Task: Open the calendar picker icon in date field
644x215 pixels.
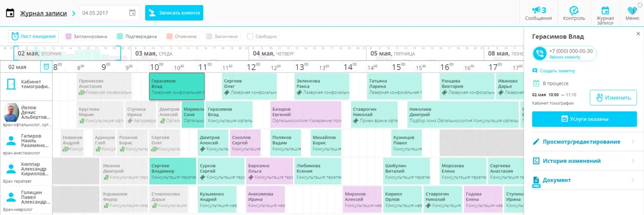Action: point(132,13)
